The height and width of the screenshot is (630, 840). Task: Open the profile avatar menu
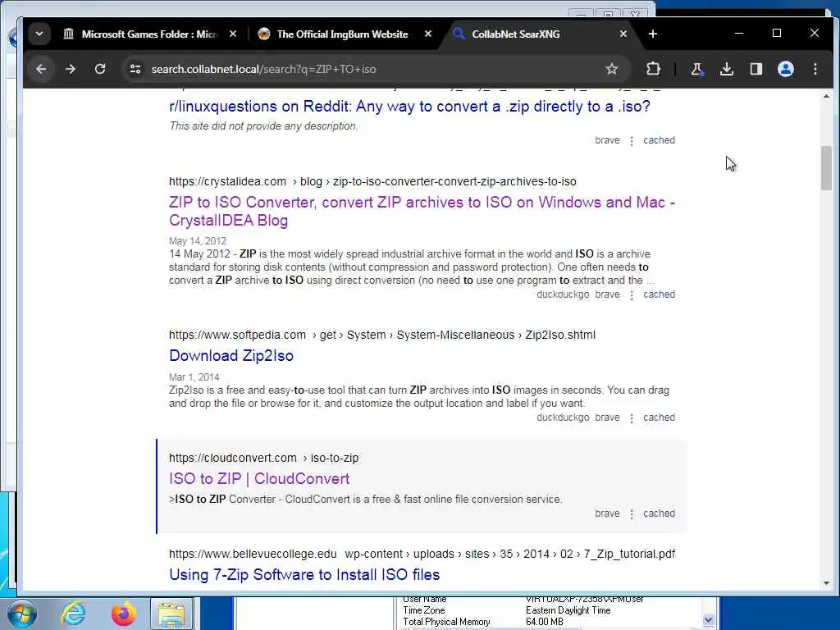(785, 69)
